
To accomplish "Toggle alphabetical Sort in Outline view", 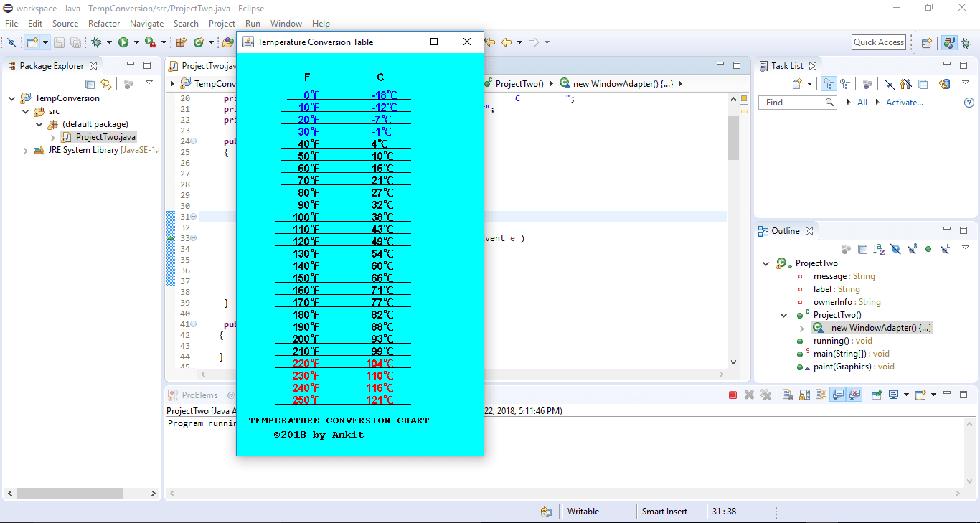I will click(x=879, y=249).
